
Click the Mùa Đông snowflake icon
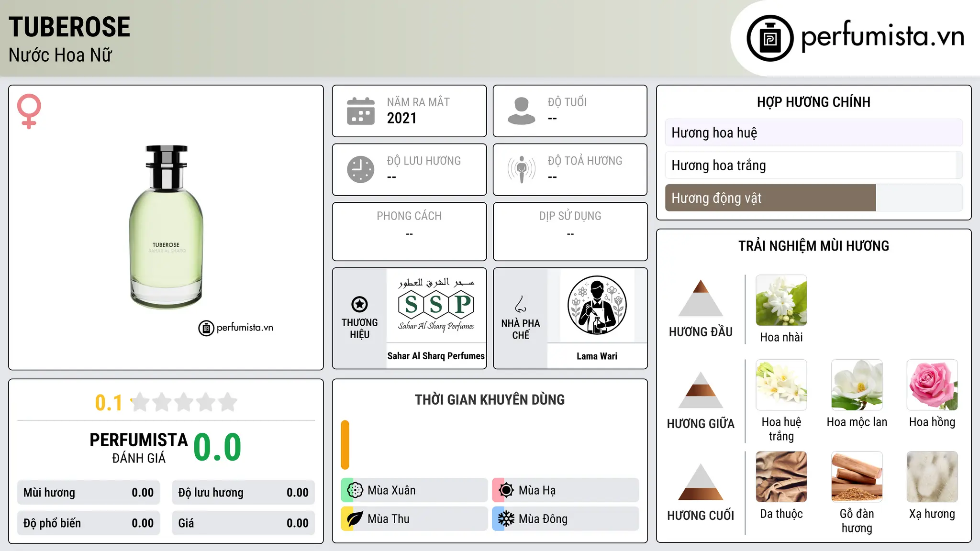coord(506,519)
